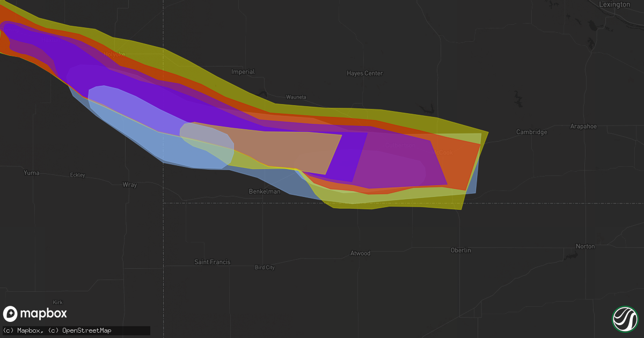
Task: Click the Cambridge town label
Action: (532, 132)
